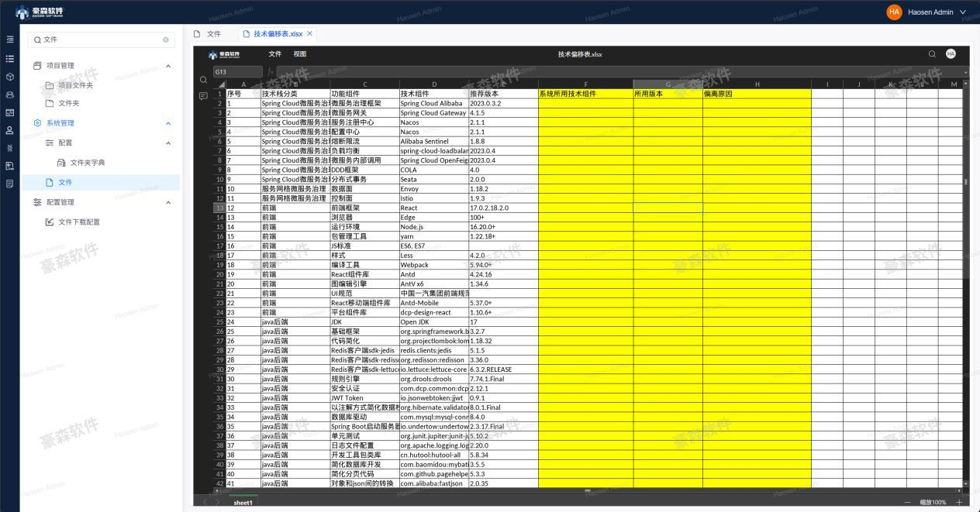Open find via the magnifier in the spreadsheet left panel
The image size is (980, 512).
coord(203,80)
